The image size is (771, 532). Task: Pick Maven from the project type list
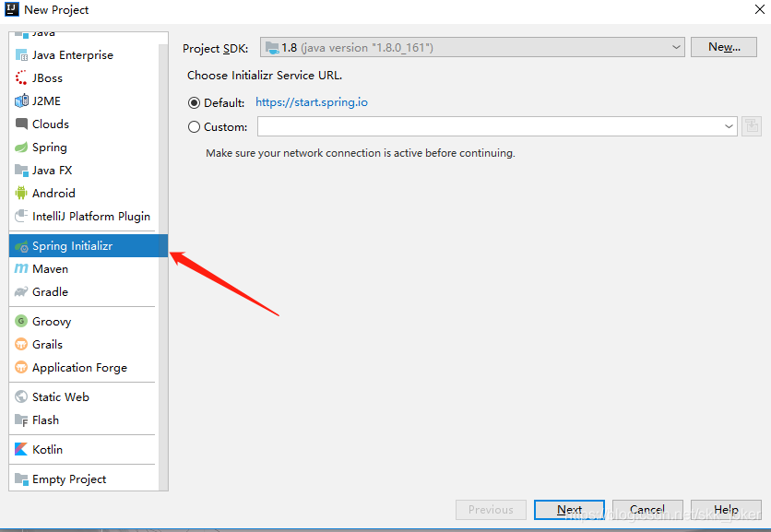pyautogui.click(x=84, y=269)
